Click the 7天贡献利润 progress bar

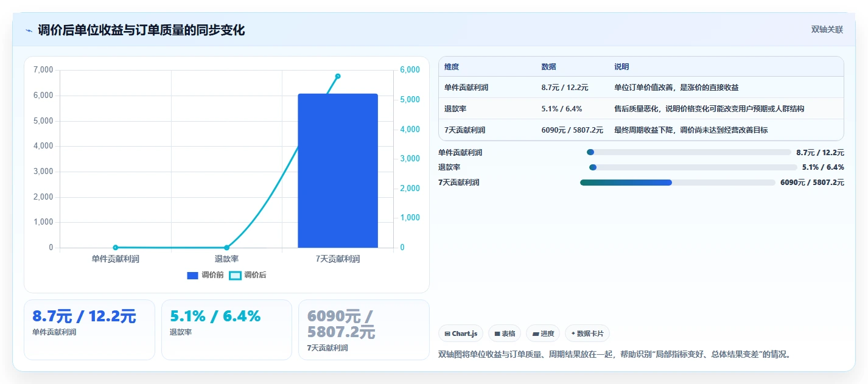pyautogui.click(x=677, y=182)
